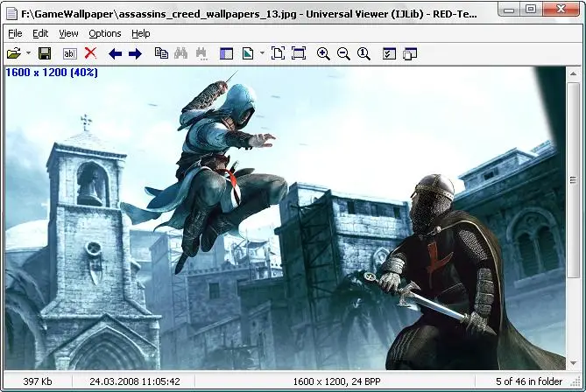586x392 pixels.
Task: Click the '1600 x 1200 (40%)' label
Action: click(52, 73)
